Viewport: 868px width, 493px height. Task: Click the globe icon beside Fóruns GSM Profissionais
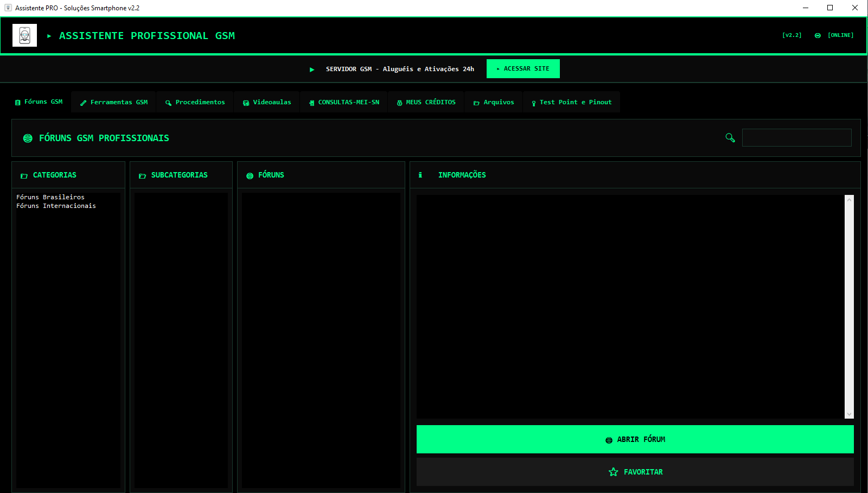coord(28,138)
